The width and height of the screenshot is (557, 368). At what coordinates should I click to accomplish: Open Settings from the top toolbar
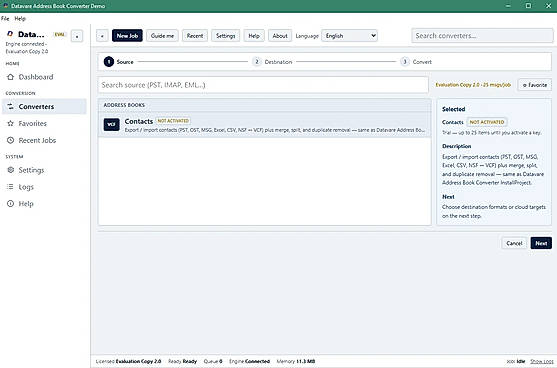coord(226,36)
